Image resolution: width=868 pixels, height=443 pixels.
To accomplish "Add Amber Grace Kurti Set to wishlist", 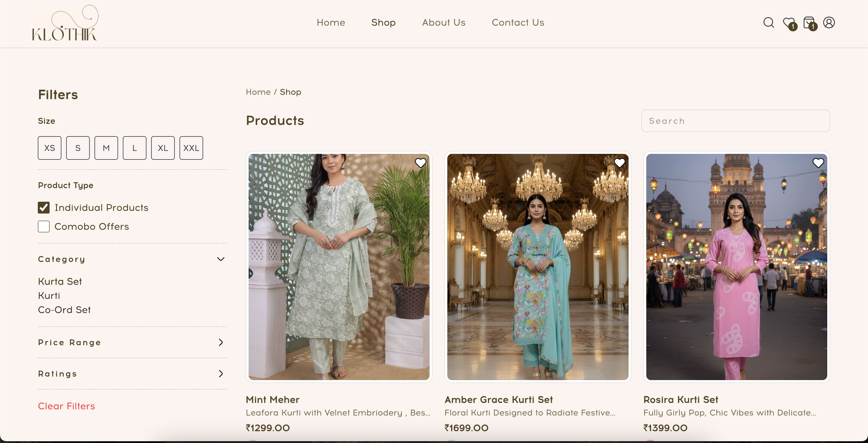I will (619, 163).
